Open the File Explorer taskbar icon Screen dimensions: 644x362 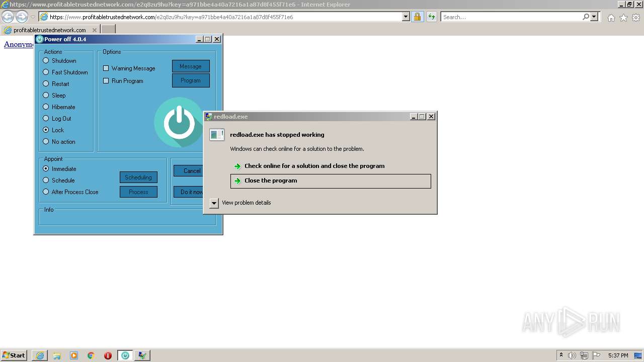point(57,355)
